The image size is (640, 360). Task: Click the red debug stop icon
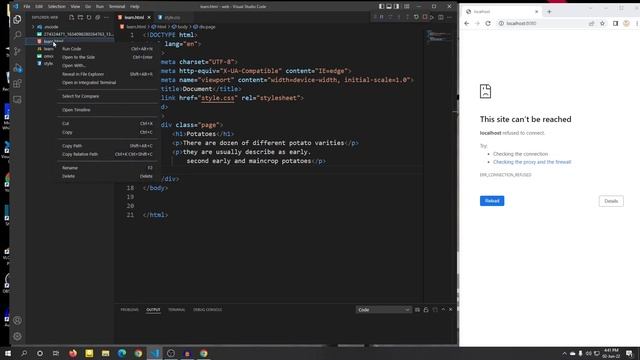pos(425,17)
